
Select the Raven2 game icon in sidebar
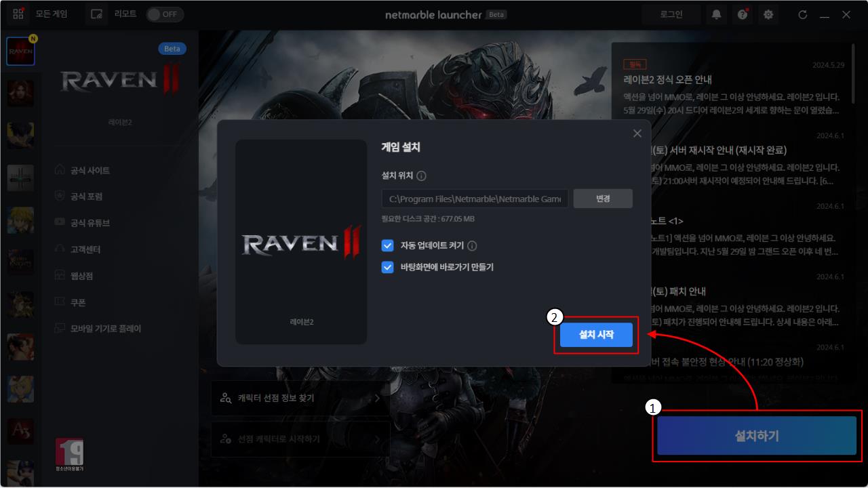[20, 51]
